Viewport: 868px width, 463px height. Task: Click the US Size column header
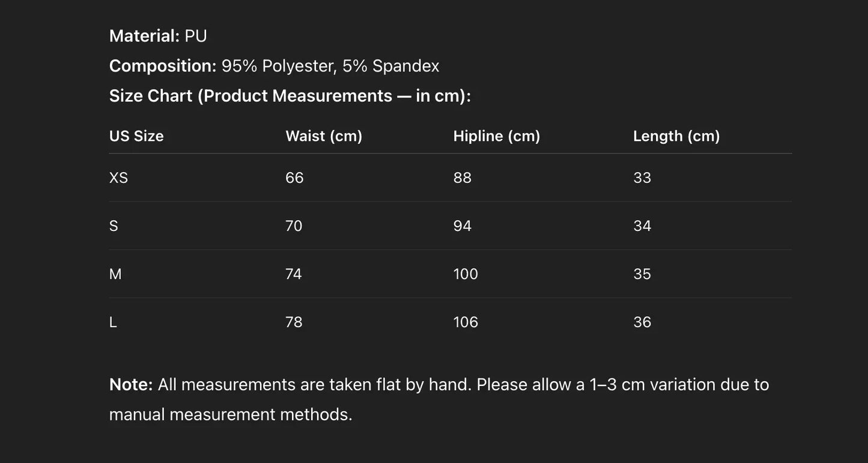click(136, 136)
